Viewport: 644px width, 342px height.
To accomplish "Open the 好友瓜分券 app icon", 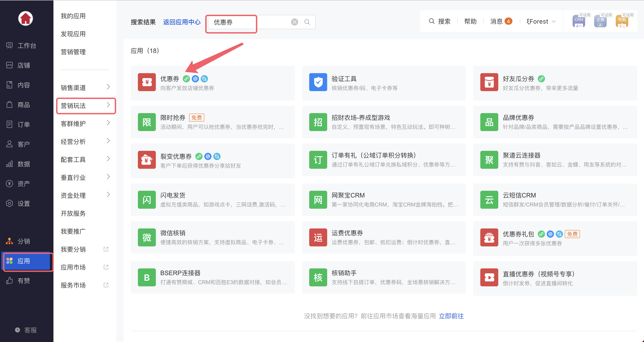I will coord(489,82).
